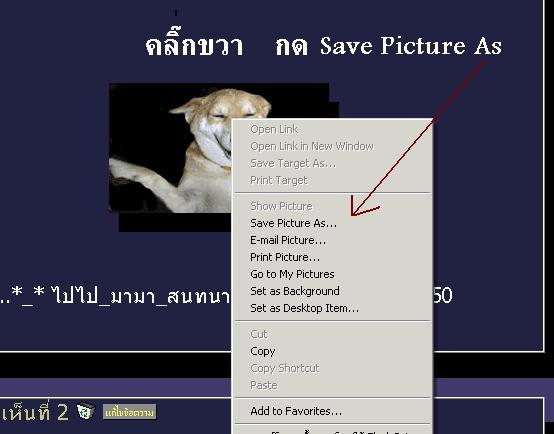Click the Save Picture As heading text

411,46
